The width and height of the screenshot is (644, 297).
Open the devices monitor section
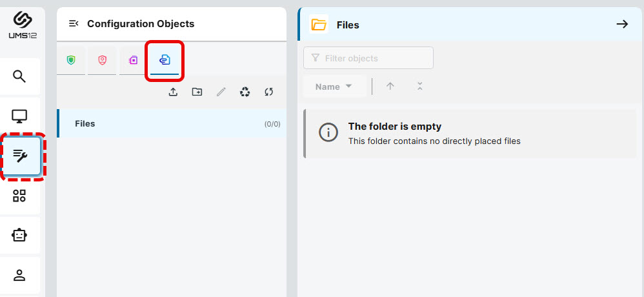(19, 116)
